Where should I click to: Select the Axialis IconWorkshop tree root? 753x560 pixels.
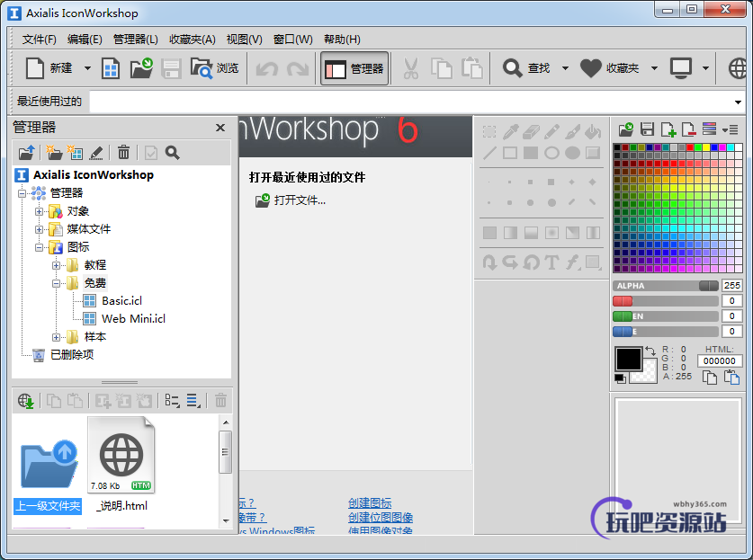point(94,175)
